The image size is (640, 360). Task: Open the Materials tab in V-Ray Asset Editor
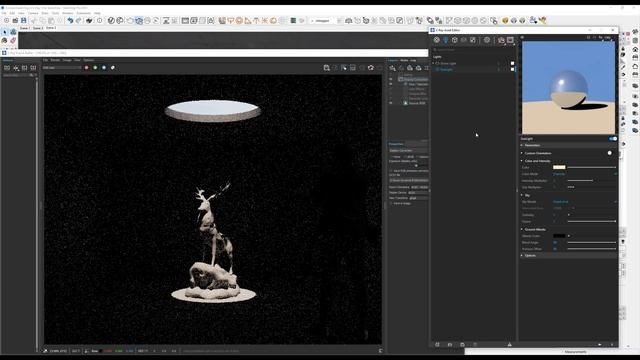(x=437, y=40)
